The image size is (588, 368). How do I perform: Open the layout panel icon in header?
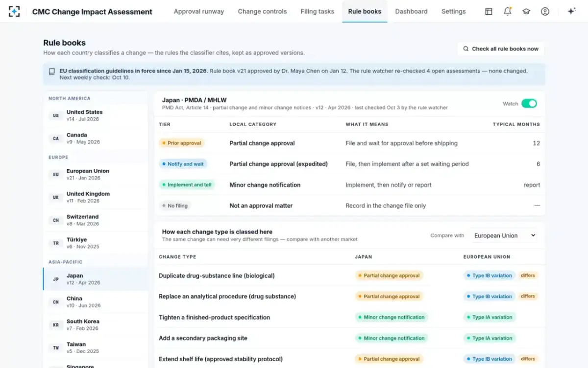(x=489, y=11)
